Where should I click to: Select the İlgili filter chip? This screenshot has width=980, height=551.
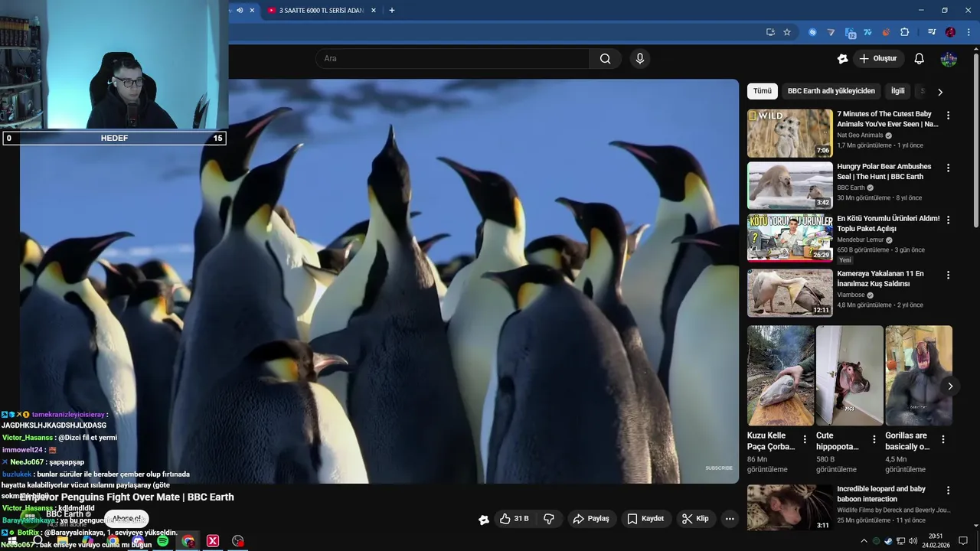point(897,91)
